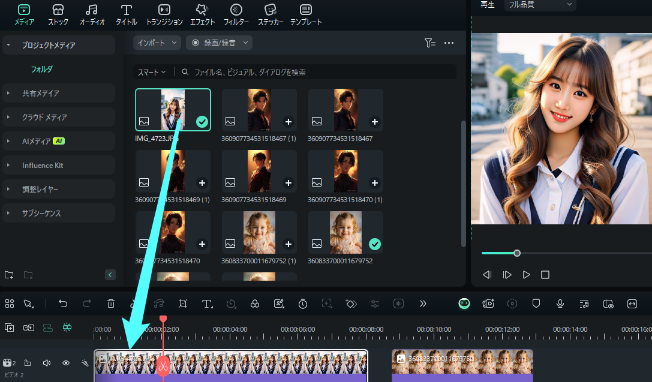The height and width of the screenshot is (382, 652).
Task: Open the スマート search mode dropdown
Action: coord(152,72)
